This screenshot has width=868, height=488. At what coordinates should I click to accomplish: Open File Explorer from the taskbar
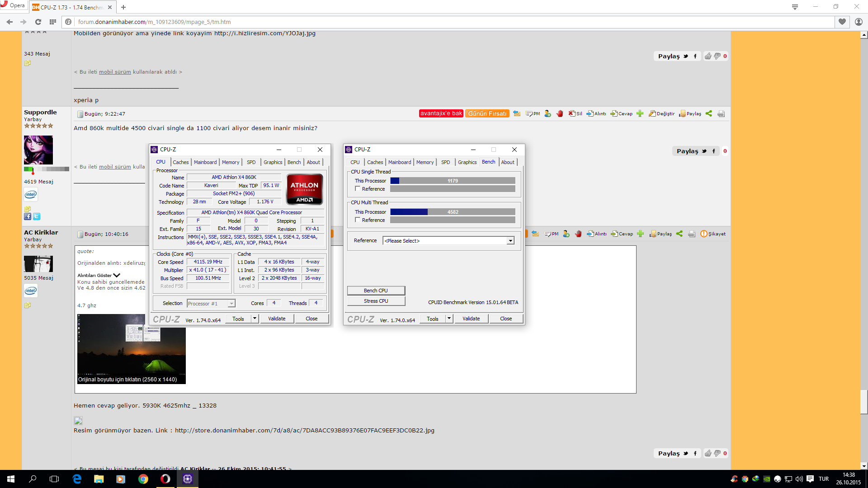[99, 479]
